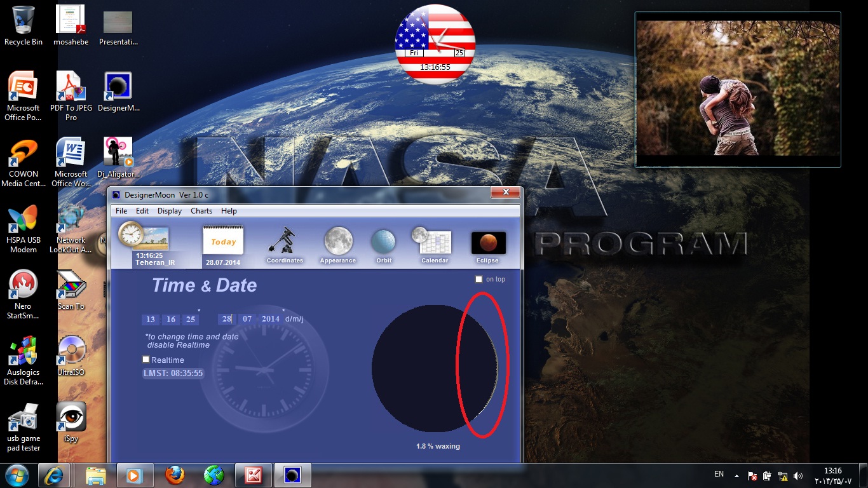Open the File menu in DesignerMoon
The height and width of the screenshot is (488, 868).
(x=121, y=211)
